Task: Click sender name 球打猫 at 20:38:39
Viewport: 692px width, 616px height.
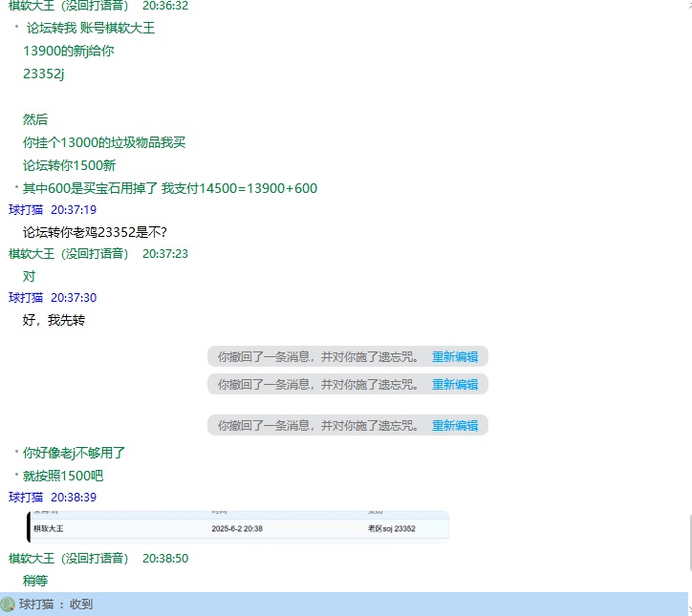Action: coord(25,497)
